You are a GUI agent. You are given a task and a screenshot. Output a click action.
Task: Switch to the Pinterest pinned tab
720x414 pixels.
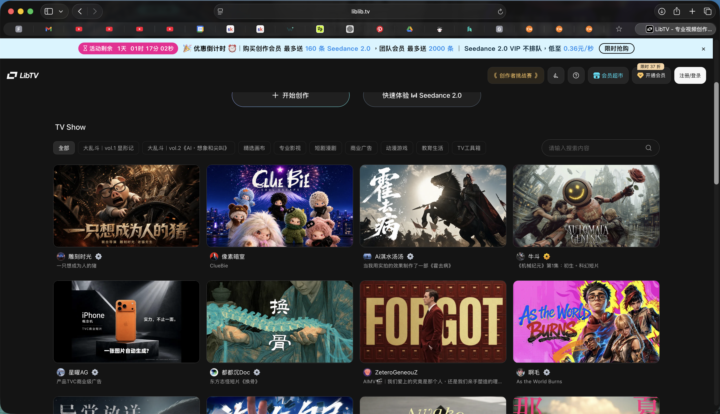click(x=379, y=29)
